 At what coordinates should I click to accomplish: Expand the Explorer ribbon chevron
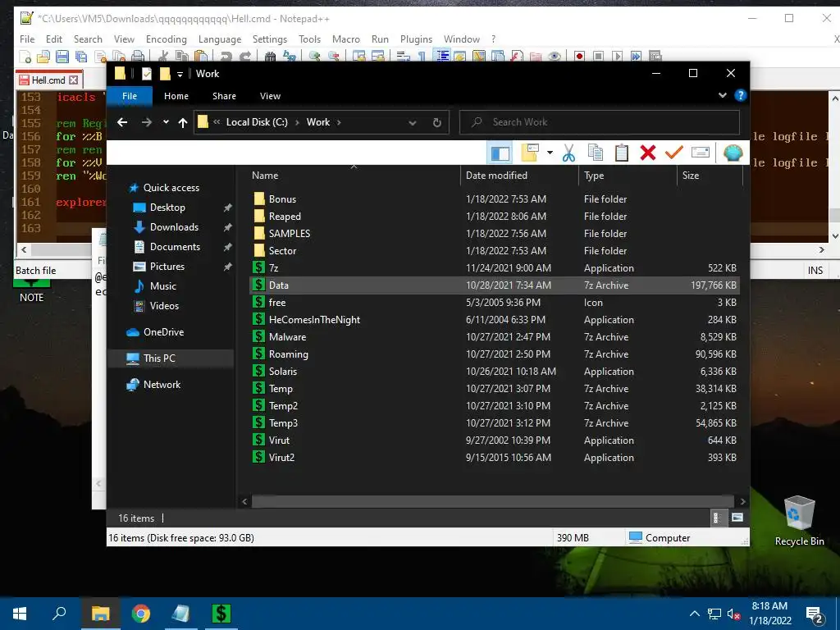tap(723, 95)
